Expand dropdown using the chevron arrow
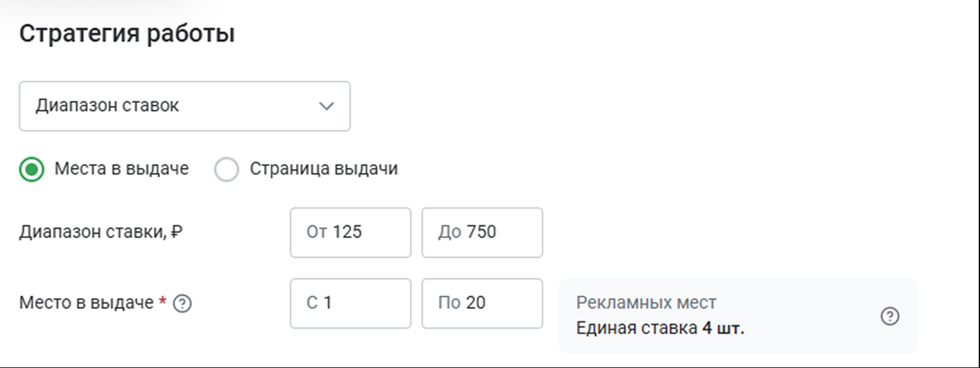The image size is (980, 368). (x=326, y=106)
